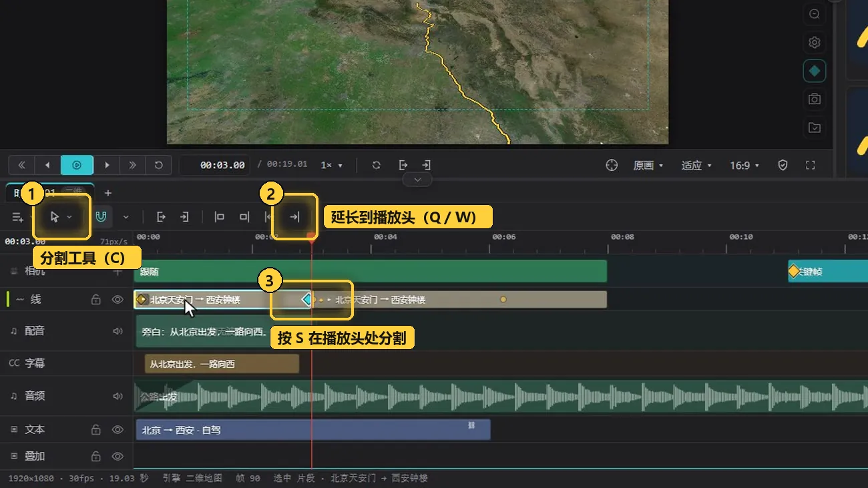
Task: Collapse the preview panel using chevron handle
Action: click(417, 180)
